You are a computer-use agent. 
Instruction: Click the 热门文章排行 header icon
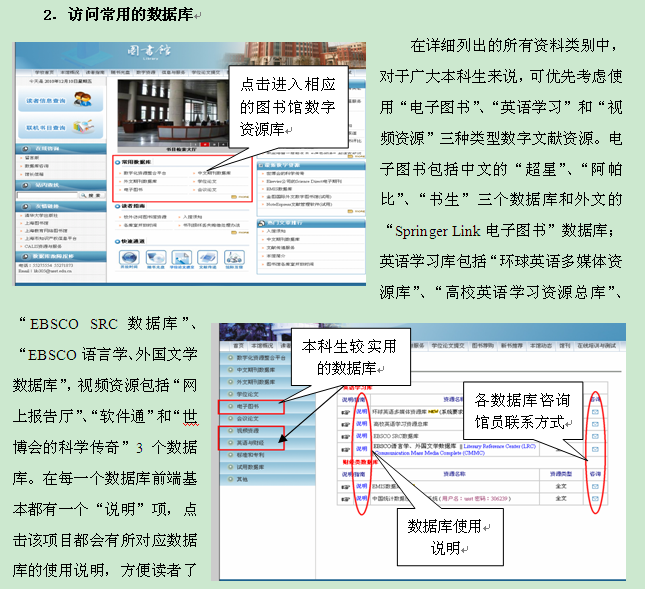pyautogui.click(x=261, y=223)
